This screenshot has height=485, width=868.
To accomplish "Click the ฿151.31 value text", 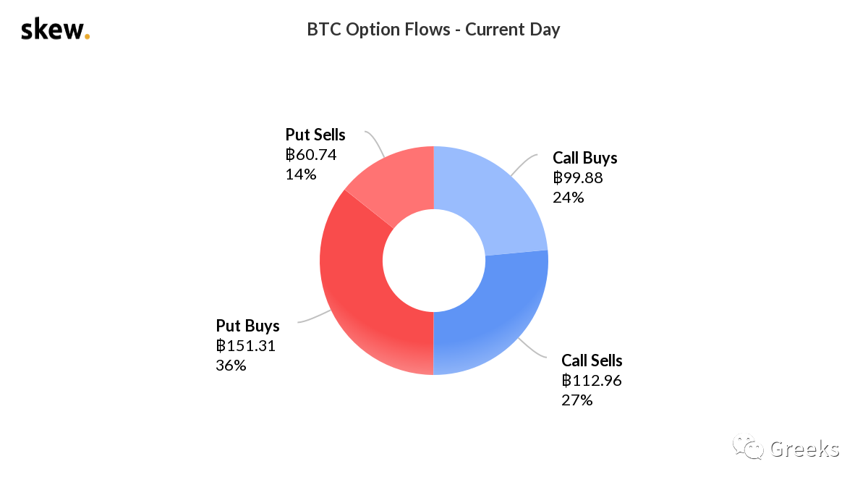I will pyautogui.click(x=246, y=345).
